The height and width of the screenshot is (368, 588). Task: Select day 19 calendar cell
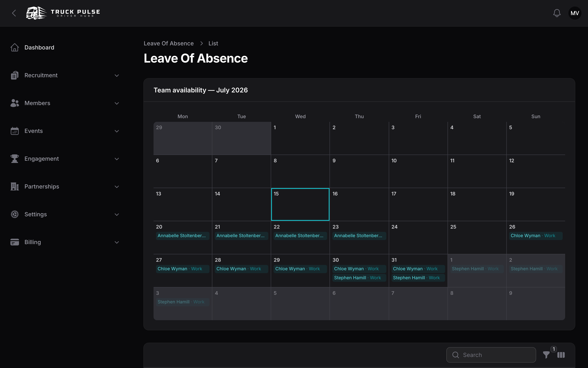pyautogui.click(x=536, y=204)
